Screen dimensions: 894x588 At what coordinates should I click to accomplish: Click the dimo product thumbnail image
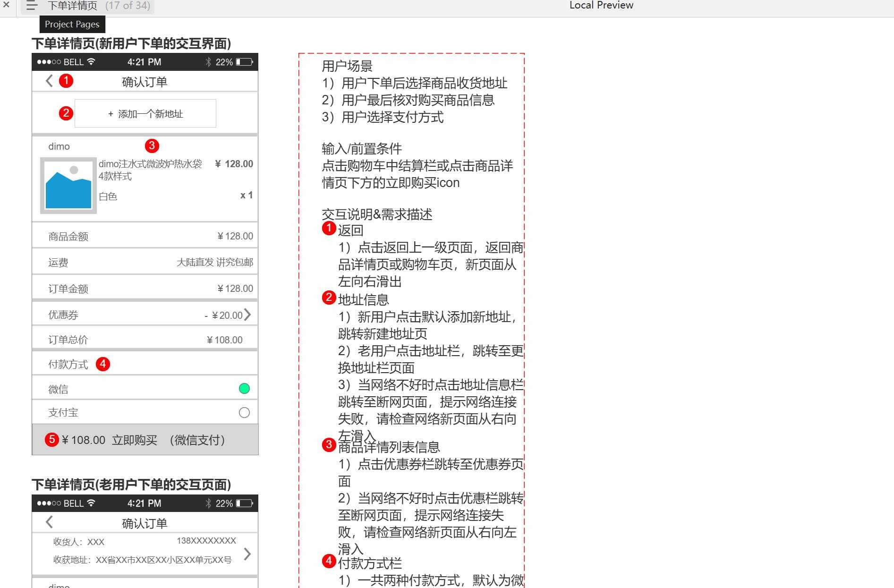point(68,184)
